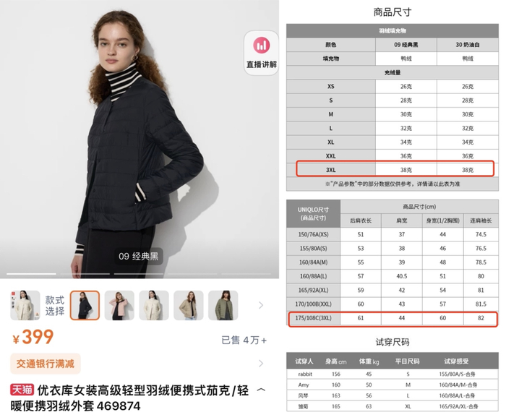506x420 pixels.
Task: Click the ¥399 price
Action: [33, 337]
